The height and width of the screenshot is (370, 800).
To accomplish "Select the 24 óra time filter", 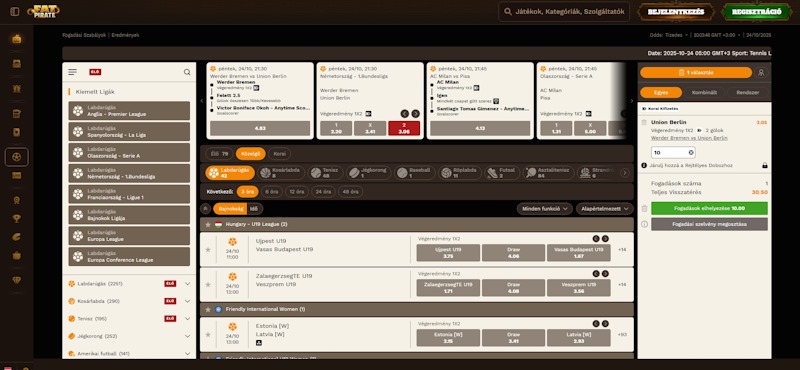I will click(x=323, y=192).
